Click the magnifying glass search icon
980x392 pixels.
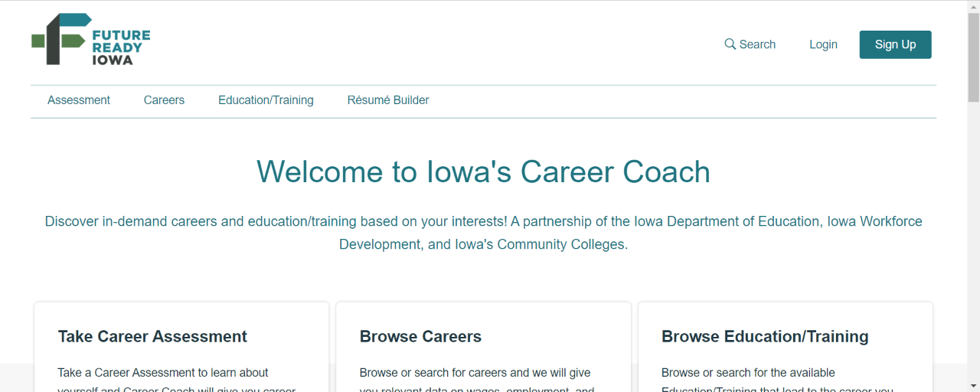[x=730, y=44]
